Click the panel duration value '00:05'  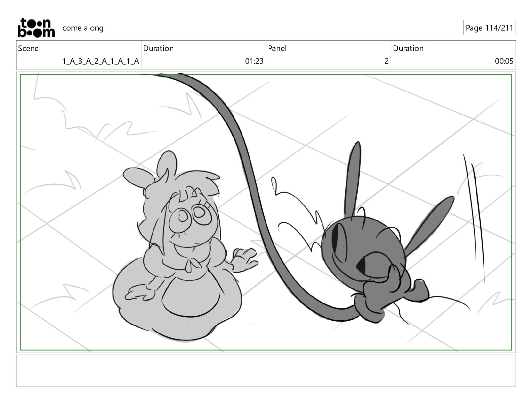coord(504,61)
